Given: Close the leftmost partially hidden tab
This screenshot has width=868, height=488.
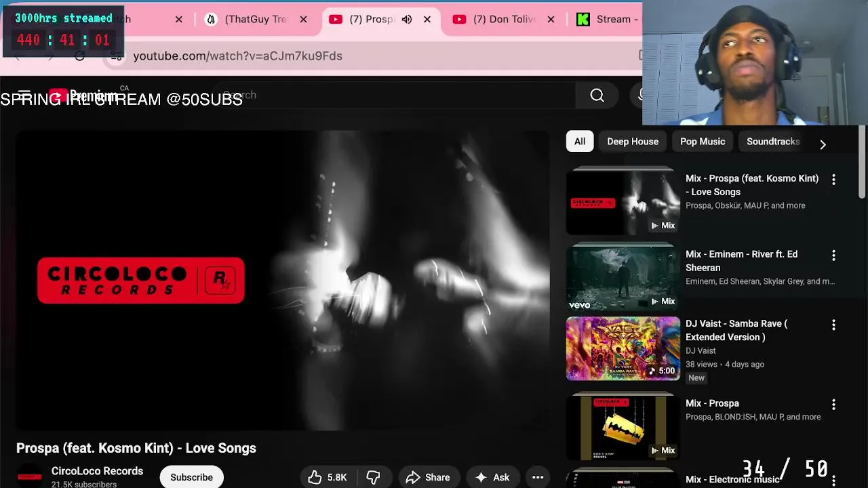Looking at the screenshot, I should (178, 19).
